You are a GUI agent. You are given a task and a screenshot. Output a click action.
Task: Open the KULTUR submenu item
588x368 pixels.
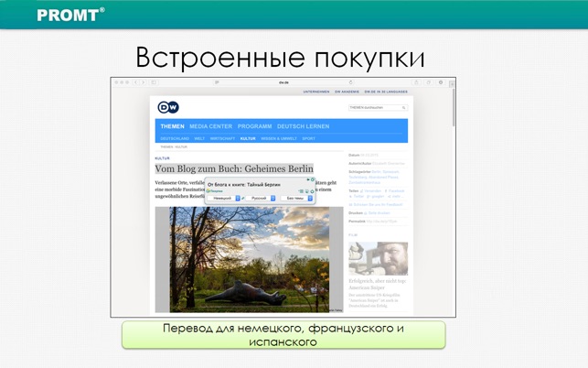(248, 138)
